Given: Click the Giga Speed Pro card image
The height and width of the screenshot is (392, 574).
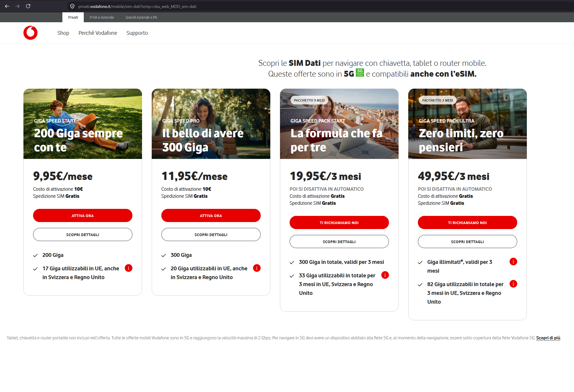Looking at the screenshot, I should 211,124.
